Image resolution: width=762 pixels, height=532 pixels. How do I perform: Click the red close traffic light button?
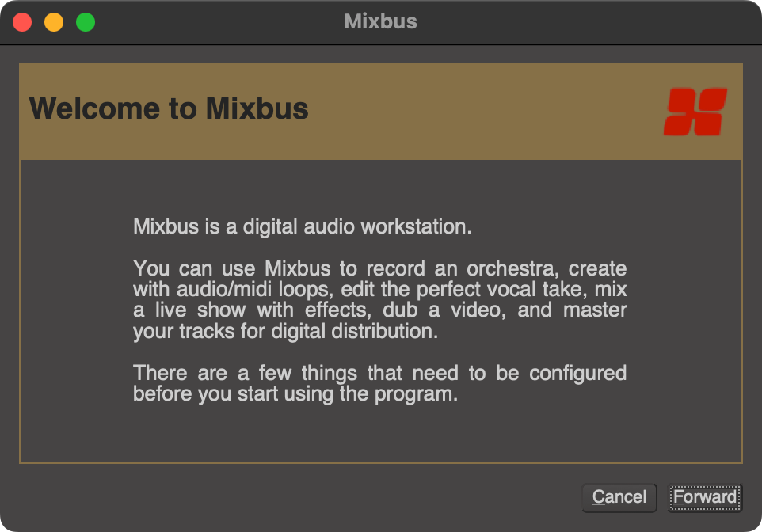(x=22, y=21)
